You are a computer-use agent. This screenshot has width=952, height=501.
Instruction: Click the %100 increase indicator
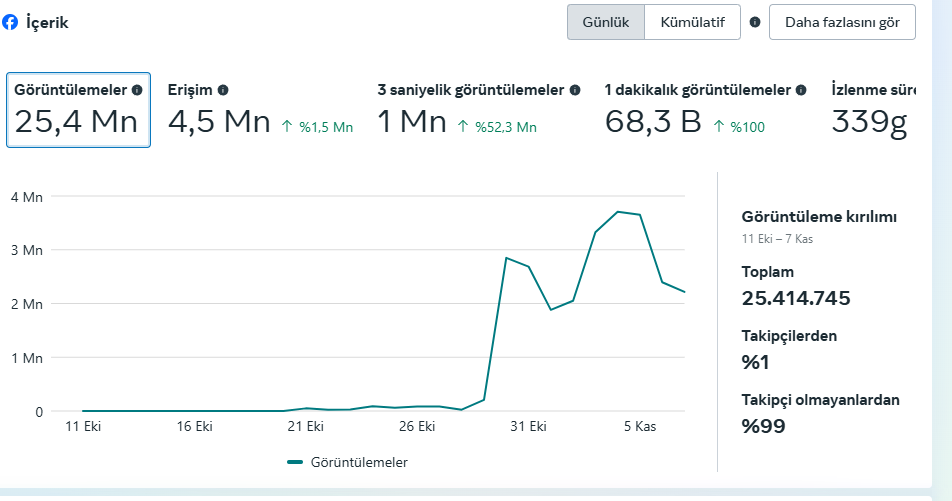click(739, 127)
